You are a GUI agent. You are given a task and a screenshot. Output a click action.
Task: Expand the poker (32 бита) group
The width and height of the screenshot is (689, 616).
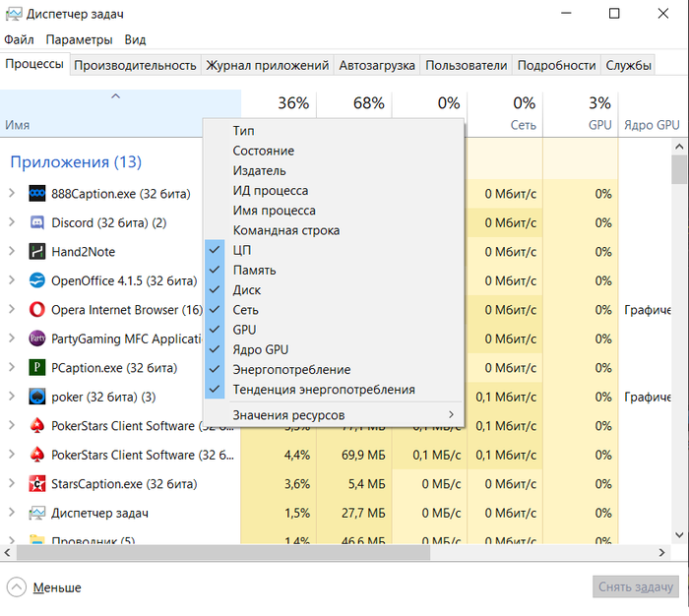click(x=12, y=396)
